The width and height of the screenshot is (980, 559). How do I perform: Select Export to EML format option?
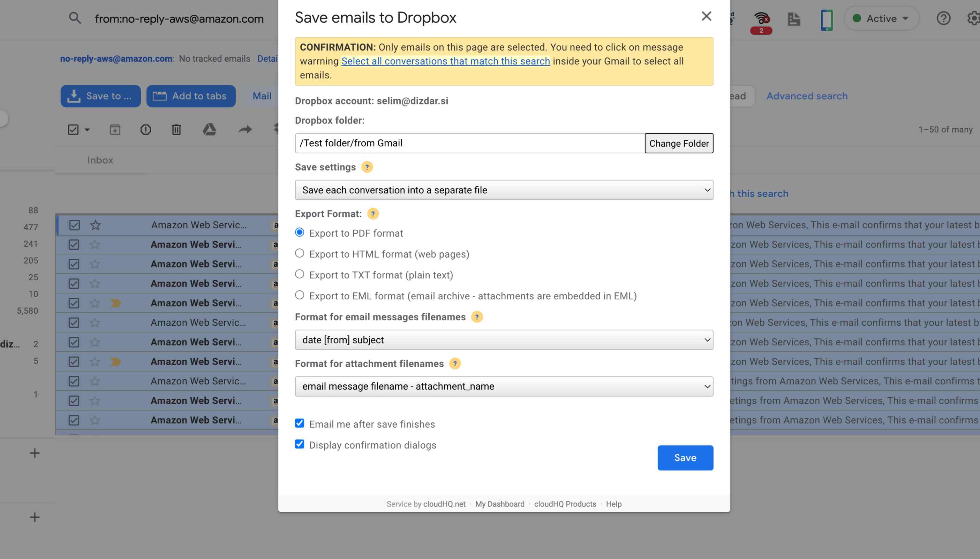300,295
